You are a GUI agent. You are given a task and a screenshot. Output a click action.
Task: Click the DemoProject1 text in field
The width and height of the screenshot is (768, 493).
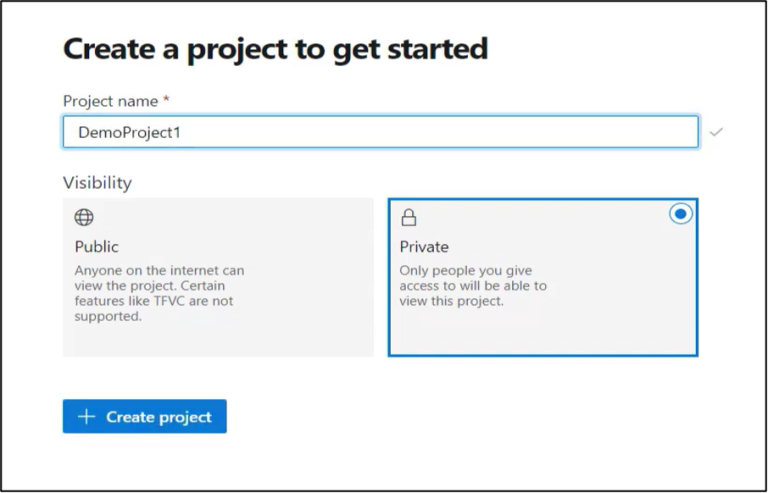click(x=129, y=132)
